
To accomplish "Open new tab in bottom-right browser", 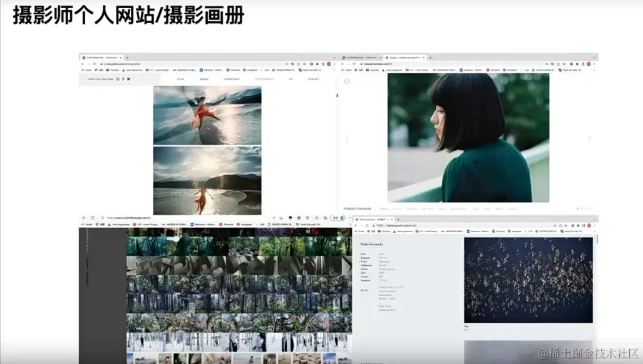I will point(398,220).
